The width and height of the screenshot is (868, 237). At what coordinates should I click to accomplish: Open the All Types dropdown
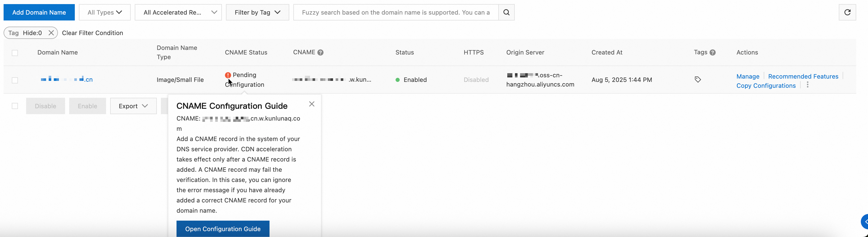tap(105, 13)
